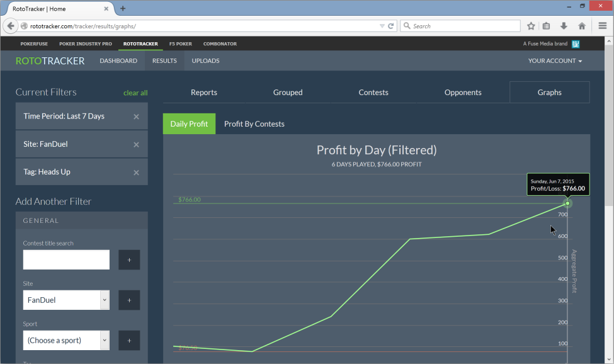Click the clear all filters link
Screen dimensions: 614x364
point(135,93)
